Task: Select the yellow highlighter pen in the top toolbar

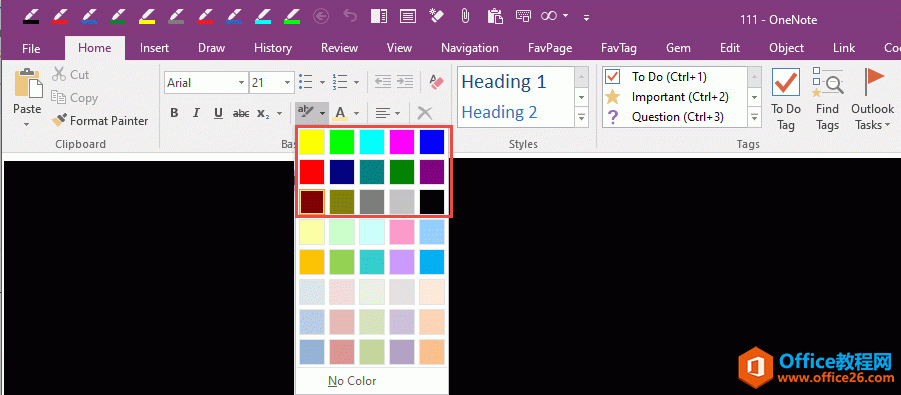Action: [148, 16]
